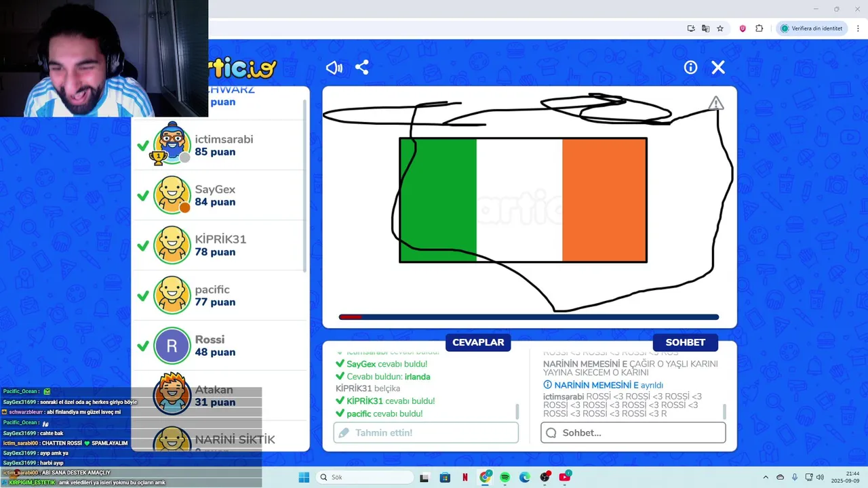Click '85 puan' score of ictimsarabi
The height and width of the screenshot is (488, 868).
(x=215, y=152)
